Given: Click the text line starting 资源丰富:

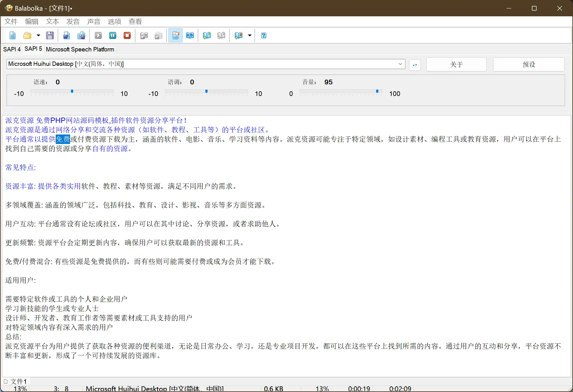Looking at the screenshot, I should [122, 186].
